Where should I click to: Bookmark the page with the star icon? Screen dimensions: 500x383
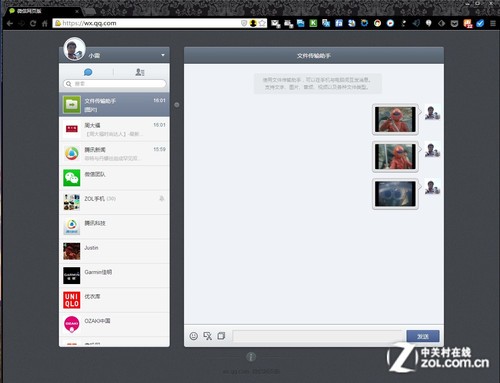pos(262,23)
